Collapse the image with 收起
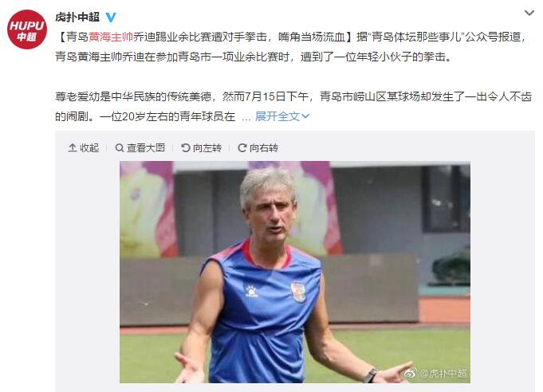 tap(84, 148)
